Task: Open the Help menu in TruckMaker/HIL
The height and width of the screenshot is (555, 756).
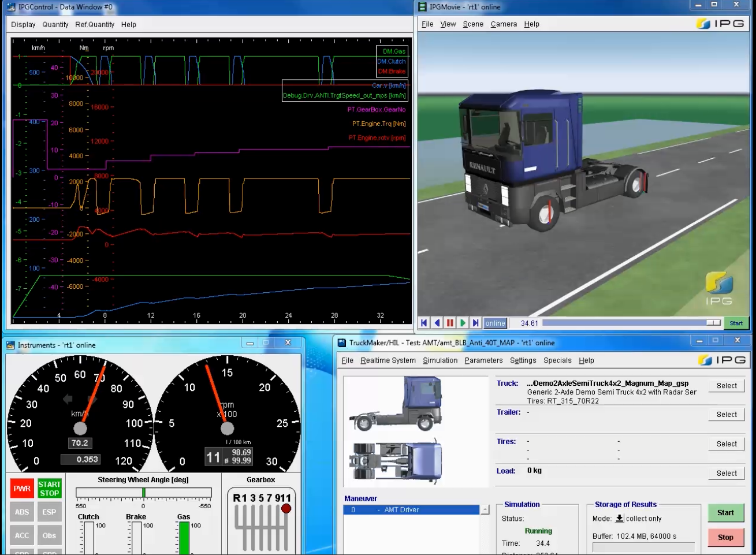Action: (586, 360)
